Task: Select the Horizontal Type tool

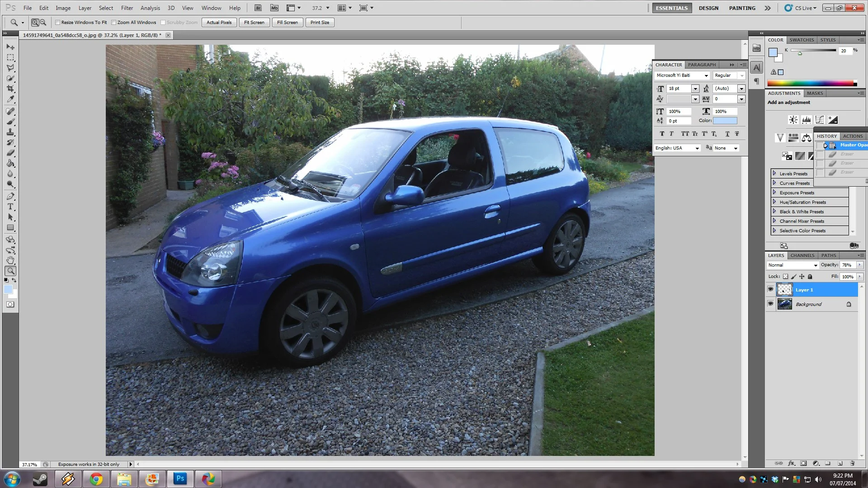Action: pos(10,206)
